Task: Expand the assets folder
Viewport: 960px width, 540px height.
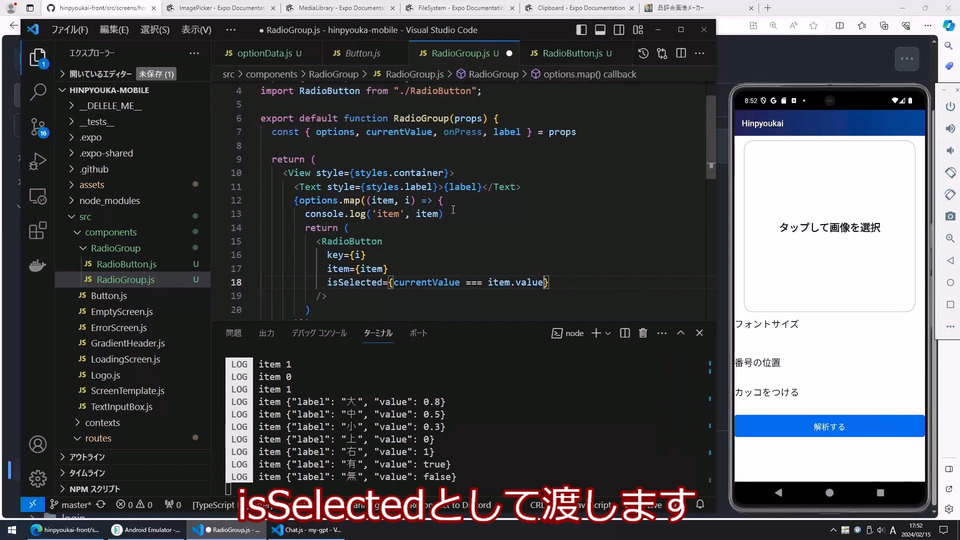Action: pyautogui.click(x=92, y=184)
